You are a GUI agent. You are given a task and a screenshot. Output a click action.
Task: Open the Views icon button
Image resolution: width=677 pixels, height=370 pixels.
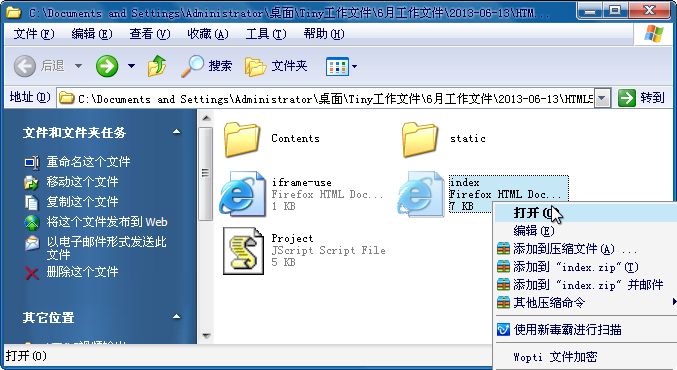(x=337, y=66)
